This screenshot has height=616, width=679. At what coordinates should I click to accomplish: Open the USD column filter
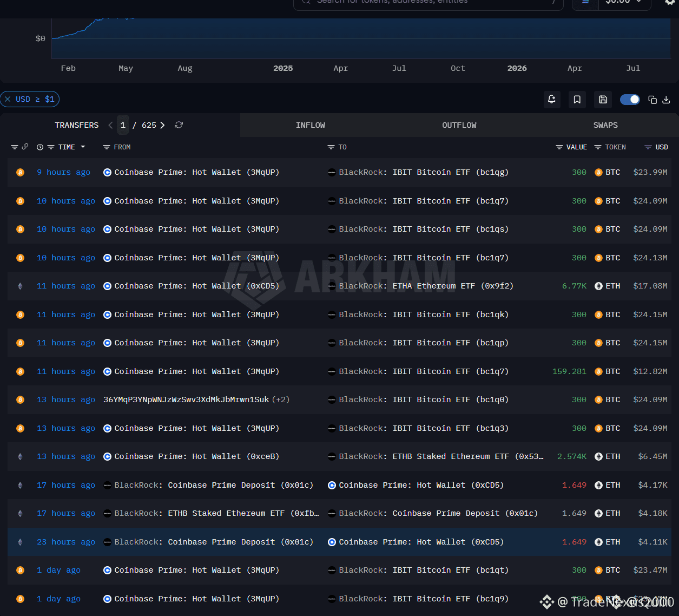(x=648, y=147)
